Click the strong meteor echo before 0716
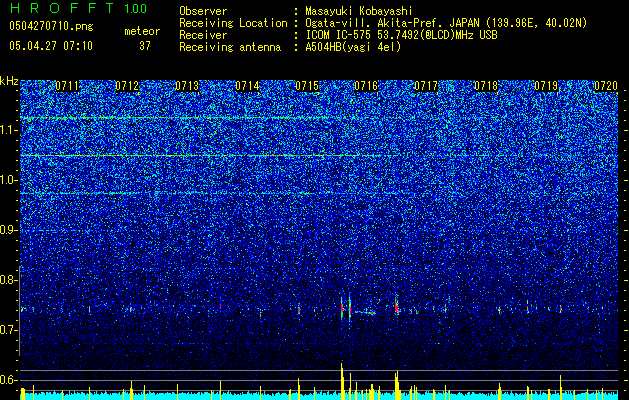Viewport: 629px width, 400px height. click(342, 308)
